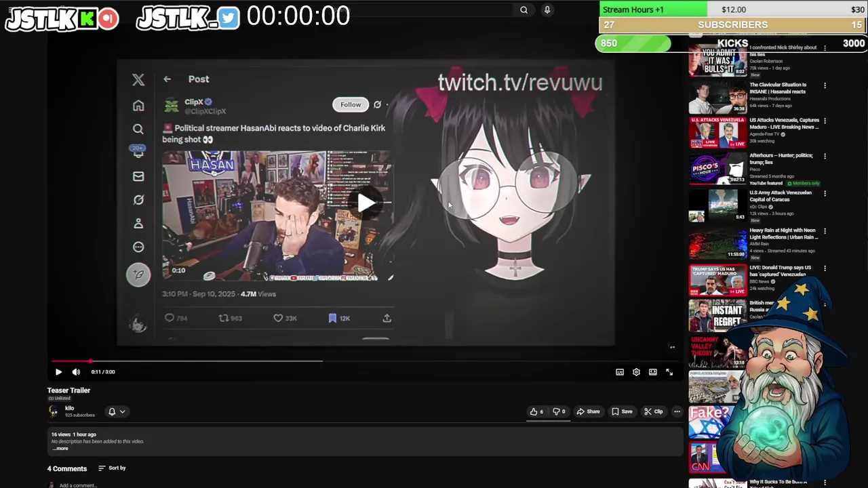Image resolution: width=868 pixels, height=488 pixels.
Task: Click the Agenda-Free TV channel name
Action: [x=766, y=134]
